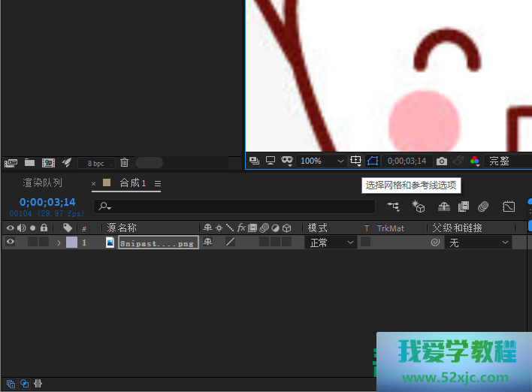This screenshot has height=392, width=532.
Task: Click the show channel RGB icon
Action: click(475, 161)
